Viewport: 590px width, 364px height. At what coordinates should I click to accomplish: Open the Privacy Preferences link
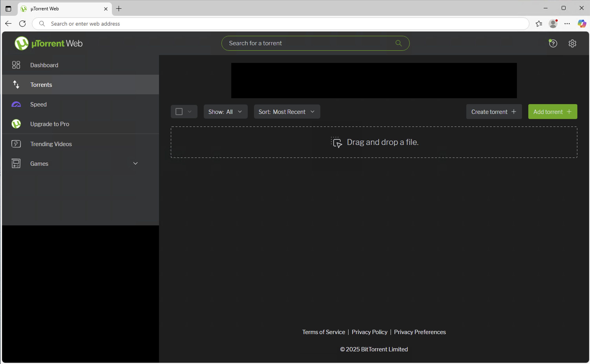coord(420,332)
